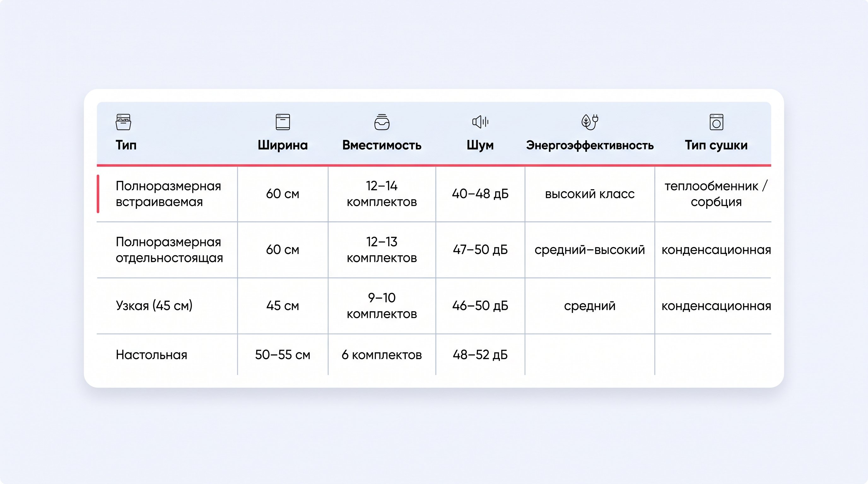
Task: Click the 6 комплектов cell
Action: [x=382, y=355]
